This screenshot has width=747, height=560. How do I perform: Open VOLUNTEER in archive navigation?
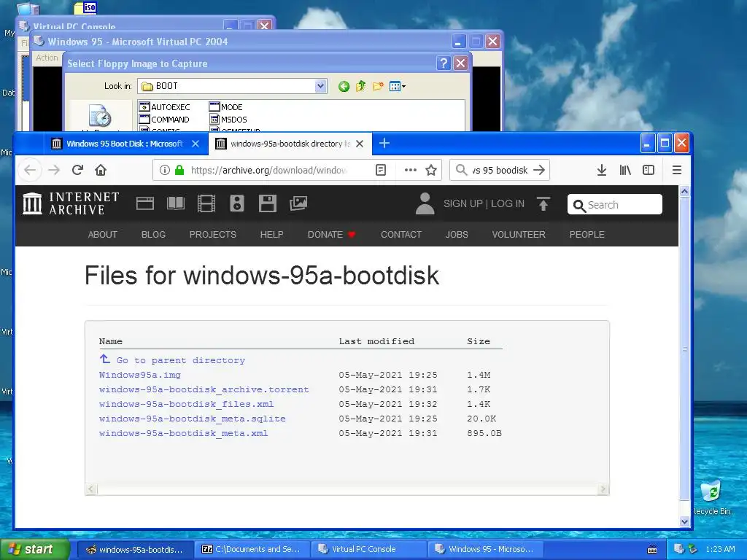(519, 234)
